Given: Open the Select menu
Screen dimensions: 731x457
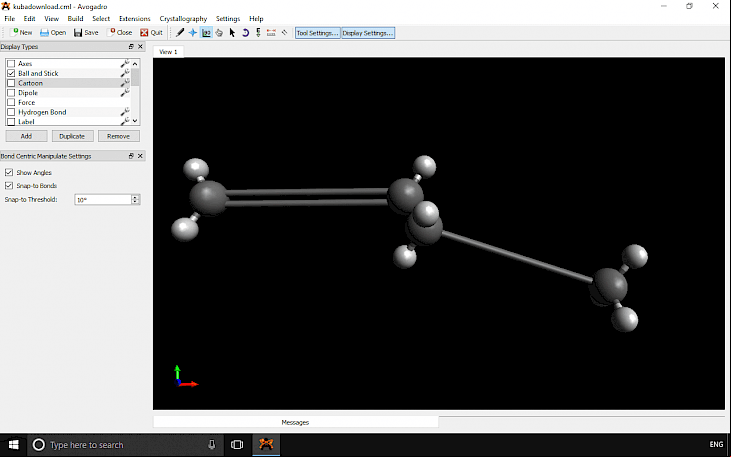Looking at the screenshot, I should (101, 19).
